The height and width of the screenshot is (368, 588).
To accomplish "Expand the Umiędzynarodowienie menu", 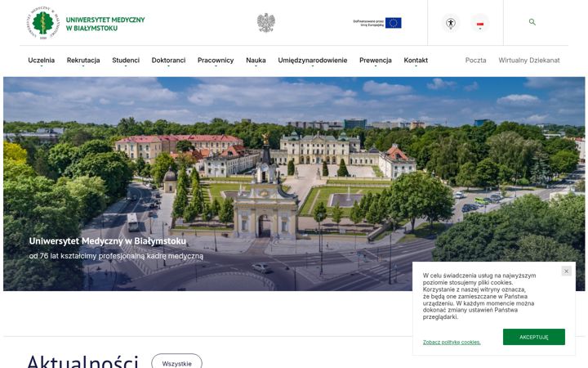I will click(312, 60).
